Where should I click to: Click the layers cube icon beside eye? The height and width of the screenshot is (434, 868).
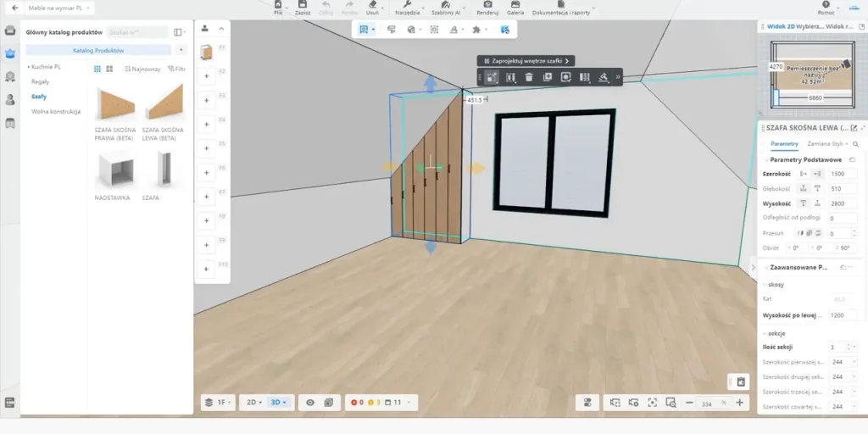point(329,403)
